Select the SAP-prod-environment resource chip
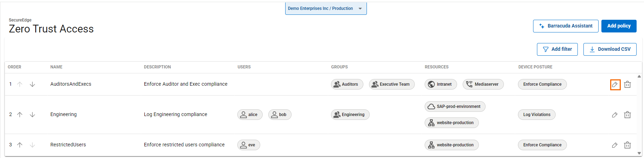Screen dimensions: 644x158 pos(455,107)
